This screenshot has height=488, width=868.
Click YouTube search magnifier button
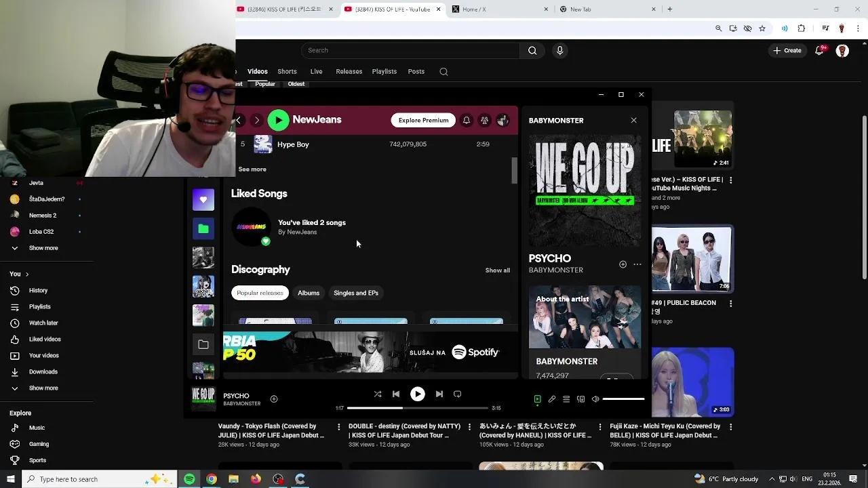coord(532,50)
